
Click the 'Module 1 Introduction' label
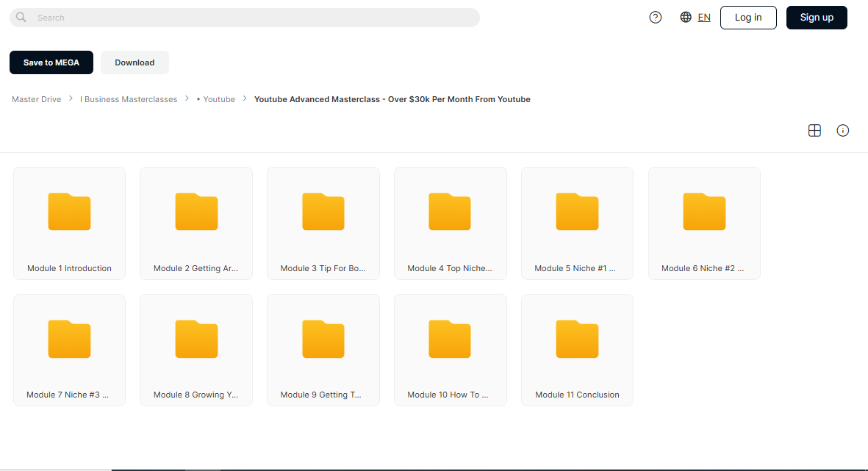coord(69,268)
